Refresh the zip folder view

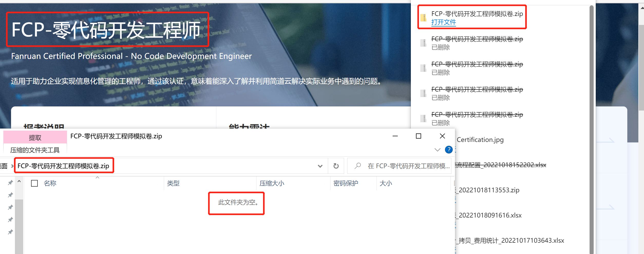coord(336,166)
